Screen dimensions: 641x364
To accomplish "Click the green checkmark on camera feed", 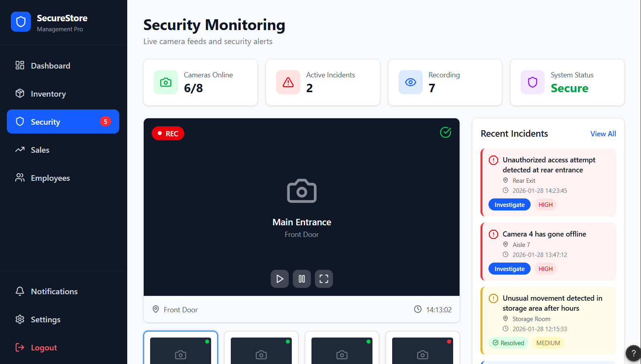I will (x=446, y=132).
